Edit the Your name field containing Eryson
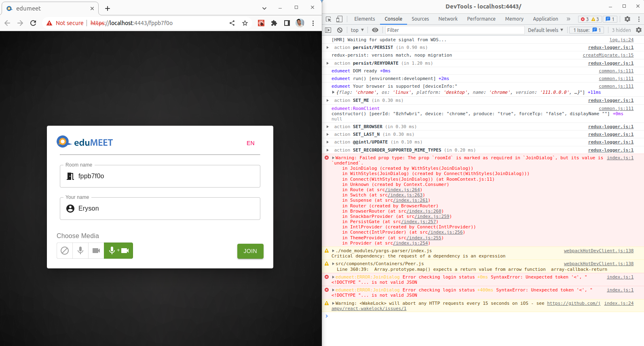Image resolution: width=644 pixels, height=346 pixels. pyautogui.click(x=160, y=209)
